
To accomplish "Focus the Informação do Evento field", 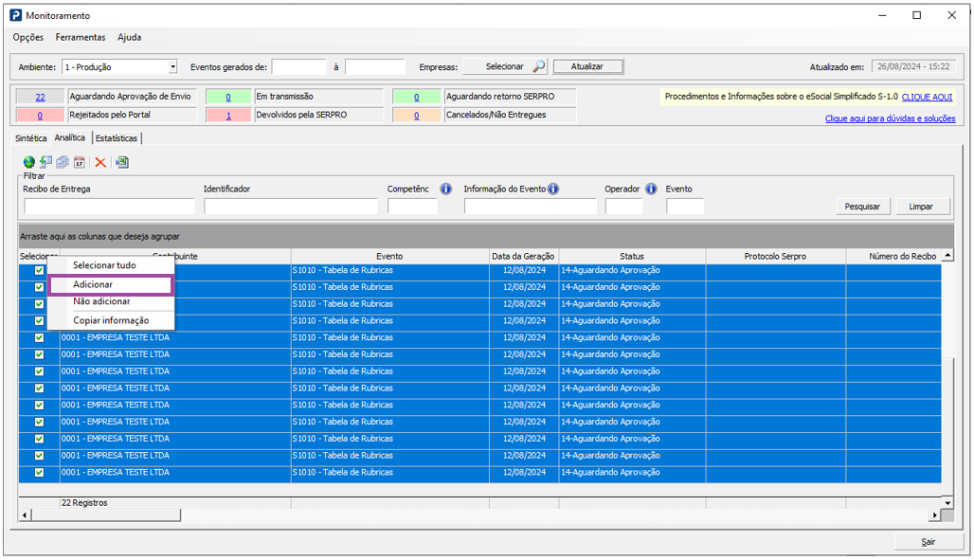I will coord(531,207).
